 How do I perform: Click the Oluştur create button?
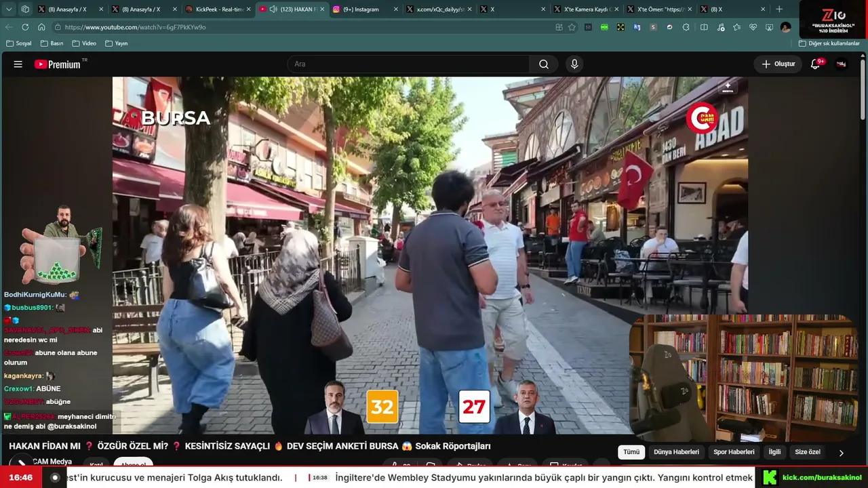pyautogui.click(x=778, y=64)
